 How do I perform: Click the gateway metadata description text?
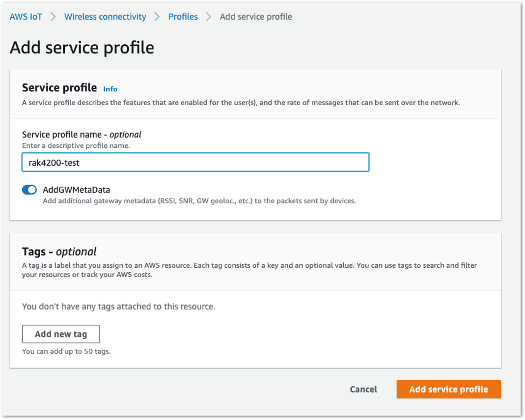point(199,201)
